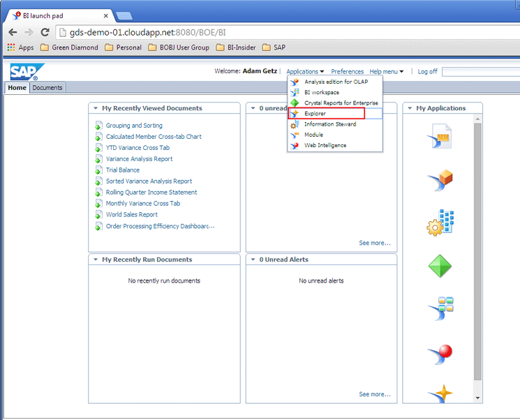520x420 pixels.
Task: Click the Log off link
Action: [x=427, y=71]
